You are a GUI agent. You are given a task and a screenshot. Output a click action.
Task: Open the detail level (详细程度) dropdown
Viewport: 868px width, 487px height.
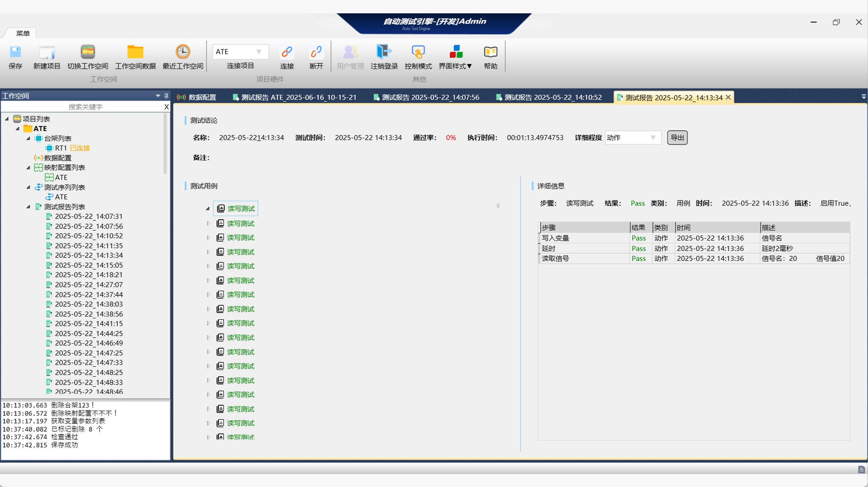[653, 138]
